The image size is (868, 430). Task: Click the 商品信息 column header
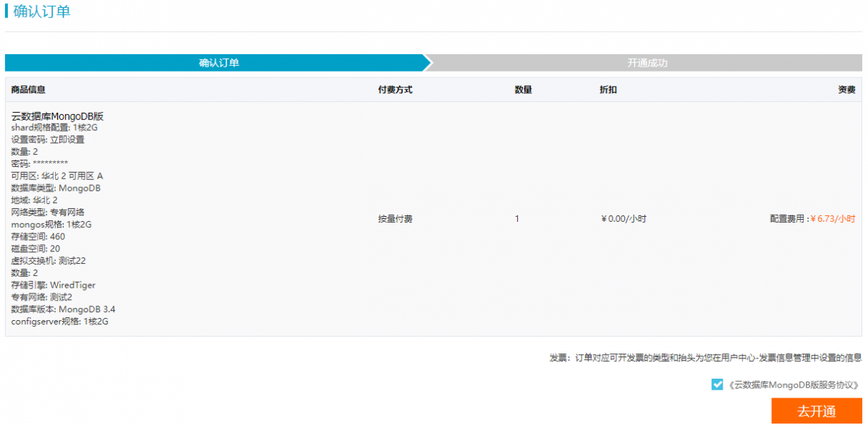[28, 90]
